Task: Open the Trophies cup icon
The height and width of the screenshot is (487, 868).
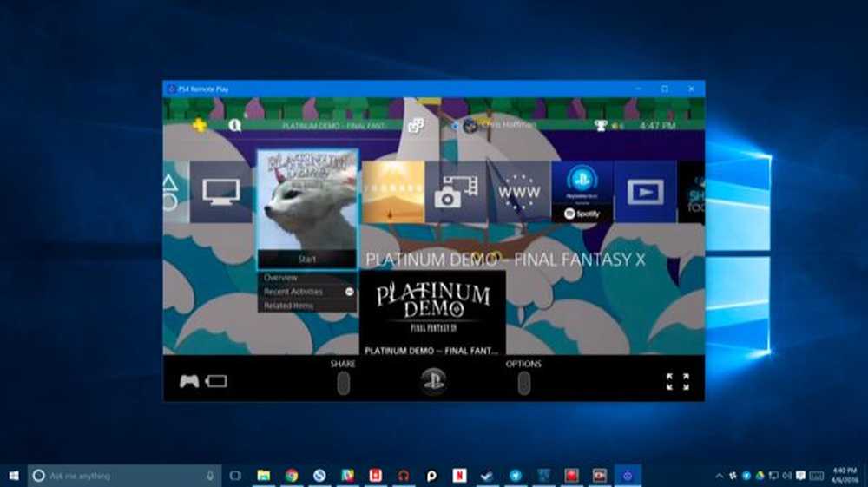Action: pos(600,126)
